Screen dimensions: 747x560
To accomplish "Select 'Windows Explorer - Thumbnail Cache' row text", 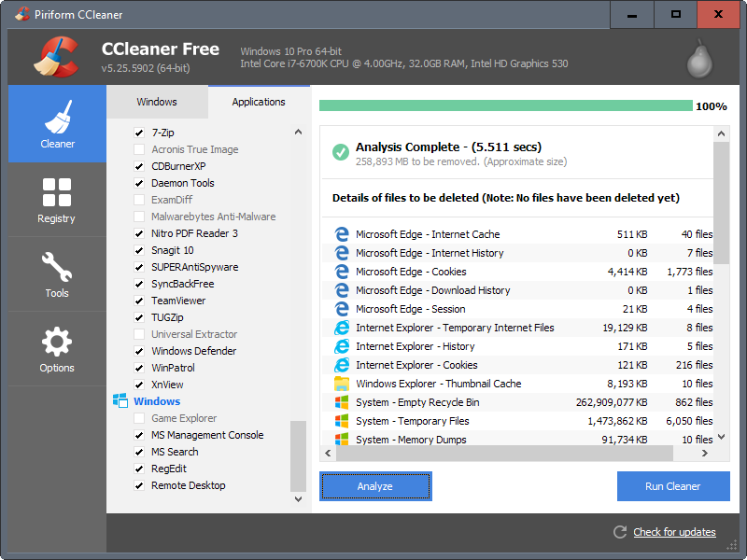I will [x=438, y=384].
